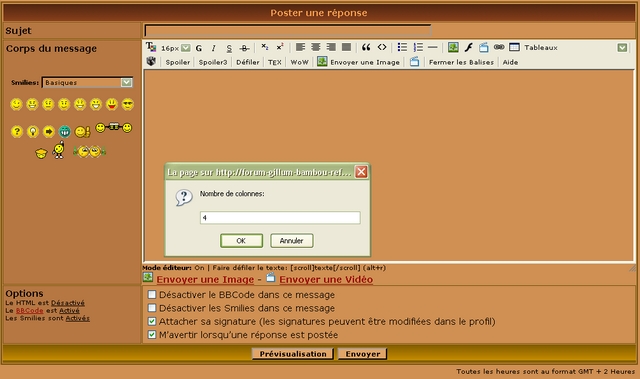Open the Aide toolbar item
Image resolution: width=640 pixels, height=379 pixels.
pyautogui.click(x=510, y=62)
